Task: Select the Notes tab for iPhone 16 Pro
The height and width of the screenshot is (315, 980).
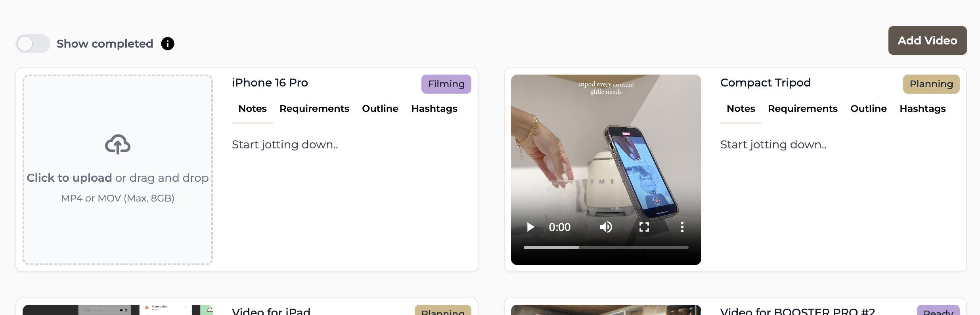Action: point(253,109)
